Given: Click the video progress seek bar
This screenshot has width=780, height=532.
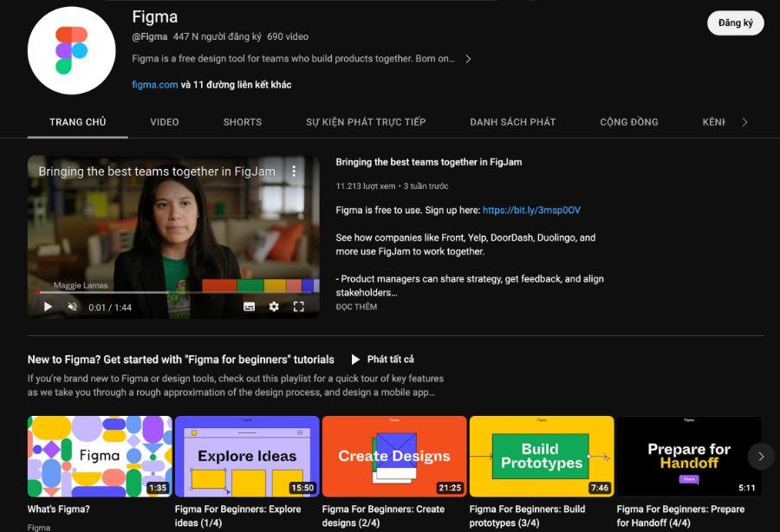Looking at the screenshot, I should [x=173, y=291].
